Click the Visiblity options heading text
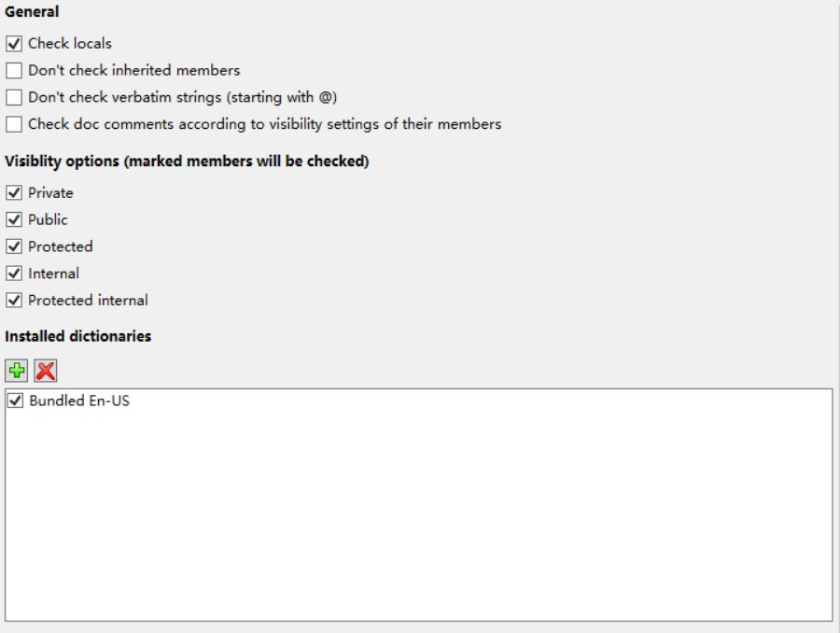840x633 pixels. (187, 162)
